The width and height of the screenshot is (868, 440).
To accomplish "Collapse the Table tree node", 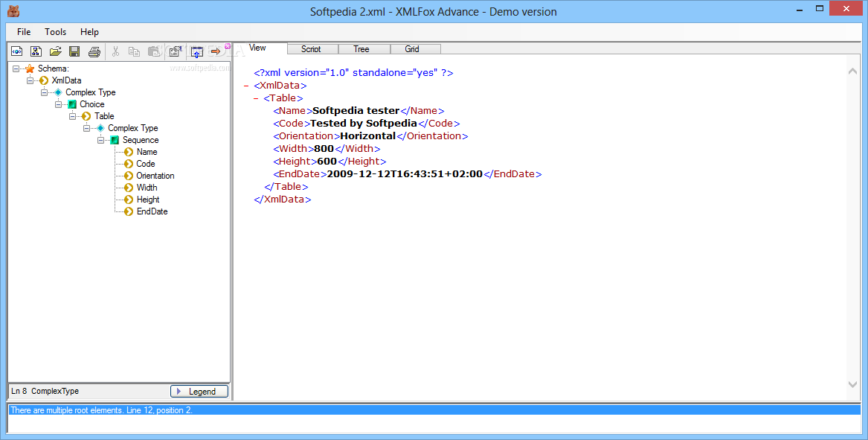I will 72,116.
